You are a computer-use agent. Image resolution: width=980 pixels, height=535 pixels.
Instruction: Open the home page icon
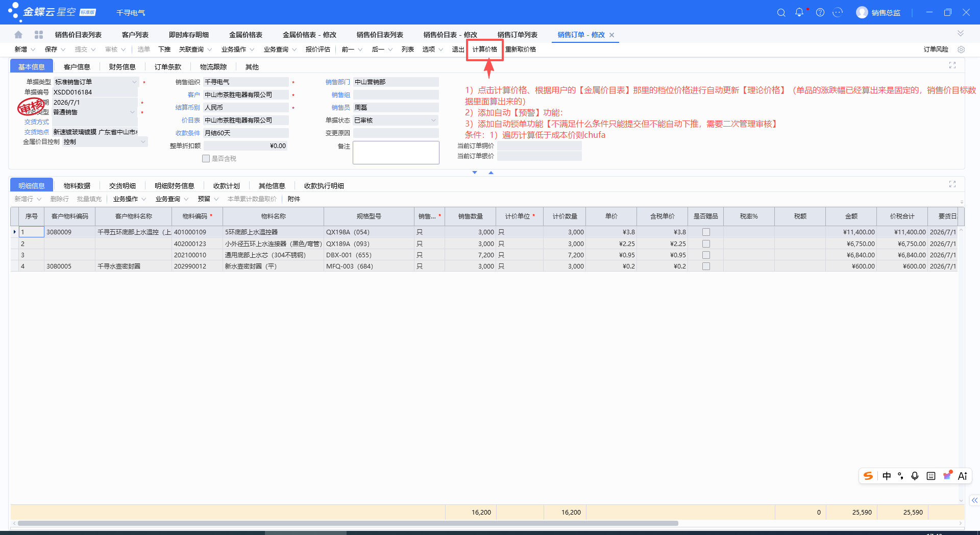(x=18, y=35)
